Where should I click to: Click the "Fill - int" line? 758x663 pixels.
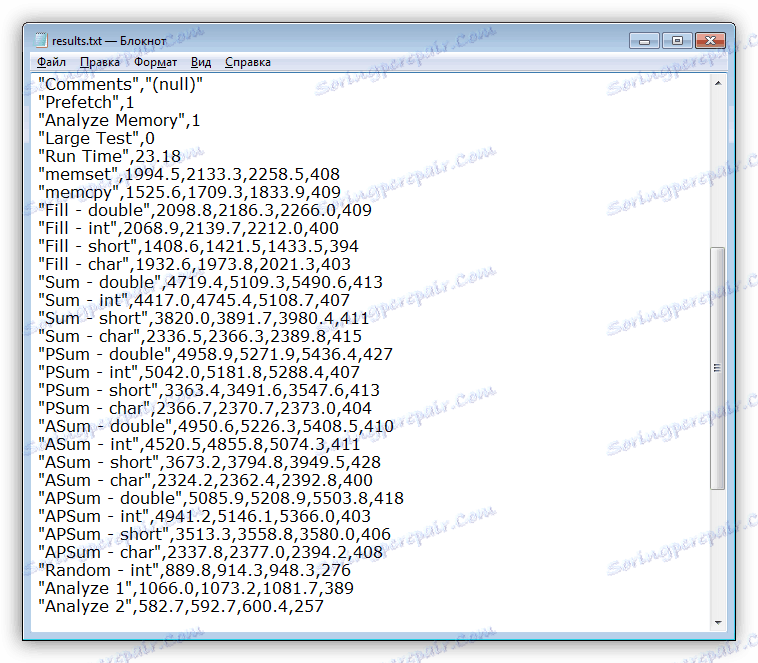click(189, 229)
